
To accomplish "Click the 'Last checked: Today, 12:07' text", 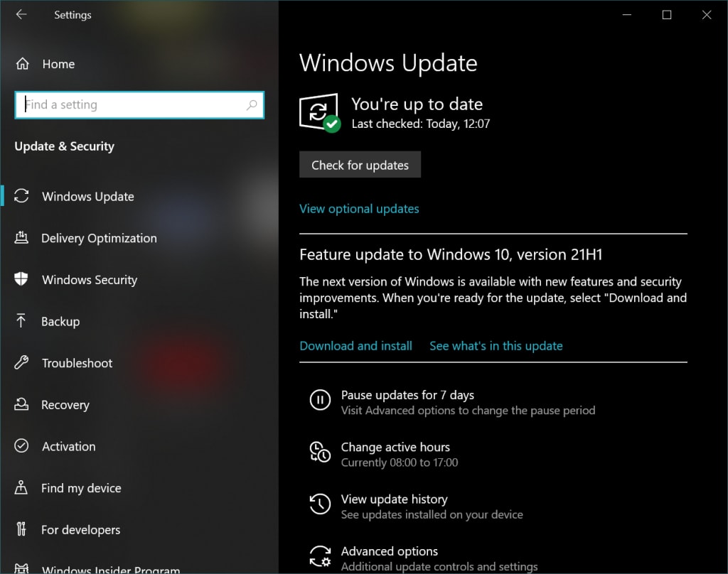I will (421, 124).
